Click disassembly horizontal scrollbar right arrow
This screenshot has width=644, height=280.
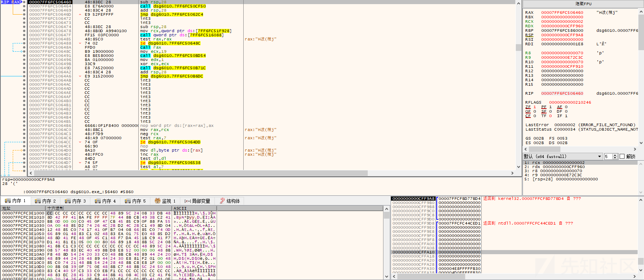point(512,173)
